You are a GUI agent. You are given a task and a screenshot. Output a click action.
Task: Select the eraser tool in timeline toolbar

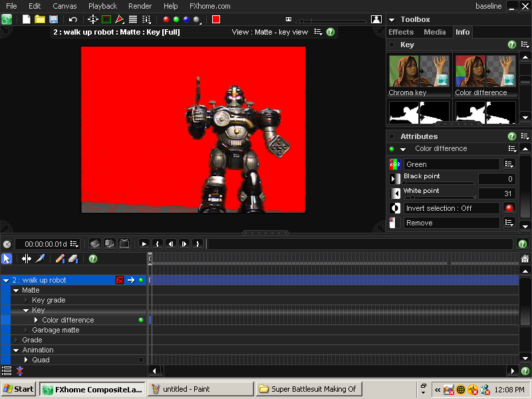pos(73,259)
